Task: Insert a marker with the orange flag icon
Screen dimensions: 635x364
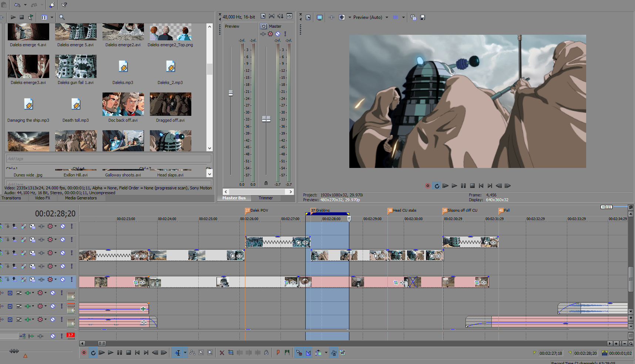Action: click(x=278, y=353)
